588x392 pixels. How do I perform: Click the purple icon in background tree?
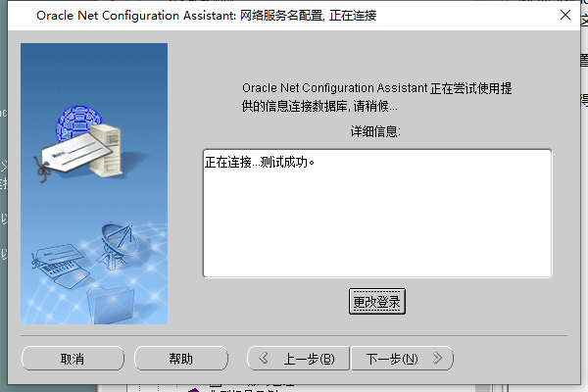[193, 390]
